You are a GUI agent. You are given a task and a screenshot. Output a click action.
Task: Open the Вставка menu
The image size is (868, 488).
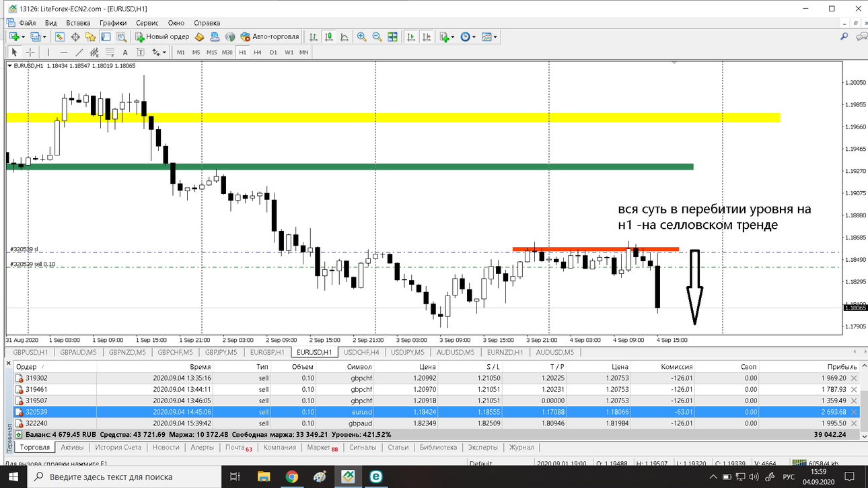pos(78,22)
